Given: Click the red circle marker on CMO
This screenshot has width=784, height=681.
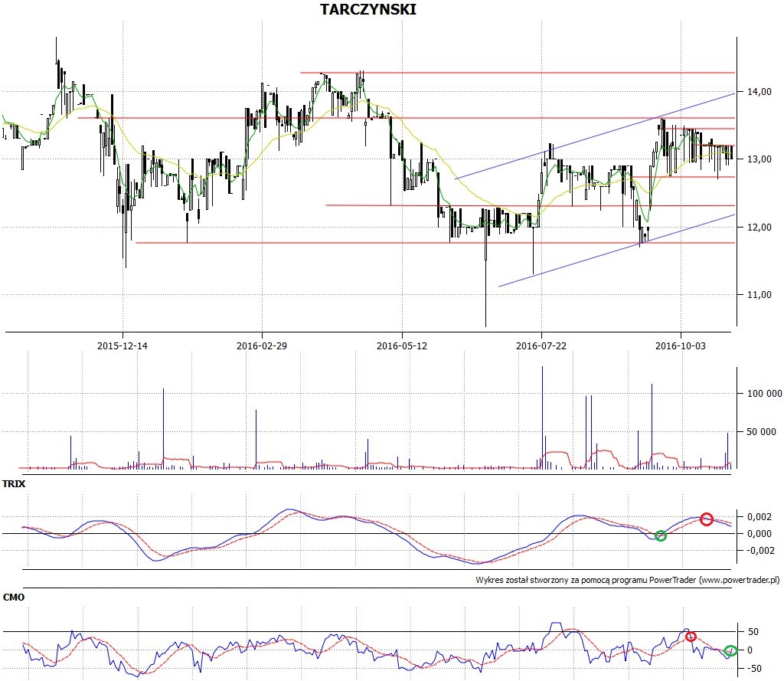Looking at the screenshot, I should 691,637.
